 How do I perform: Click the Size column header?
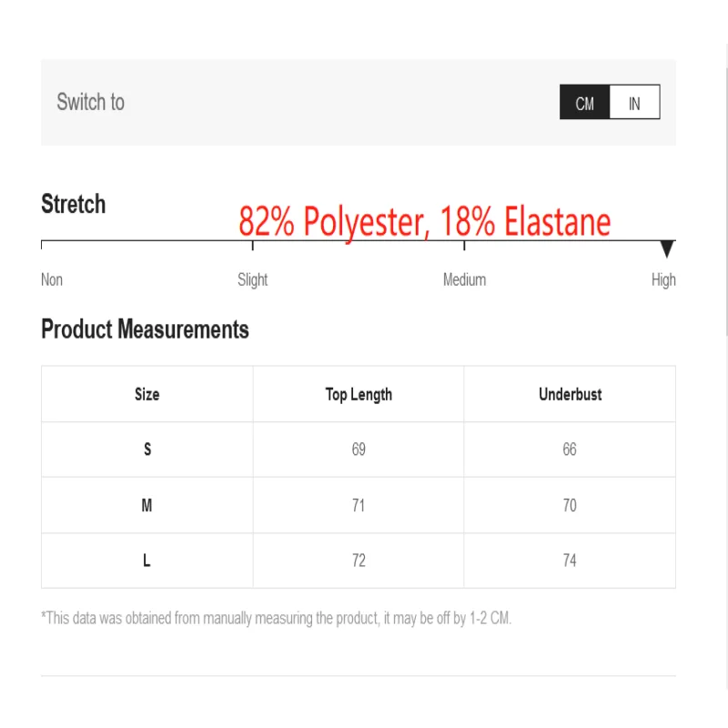[147, 394]
